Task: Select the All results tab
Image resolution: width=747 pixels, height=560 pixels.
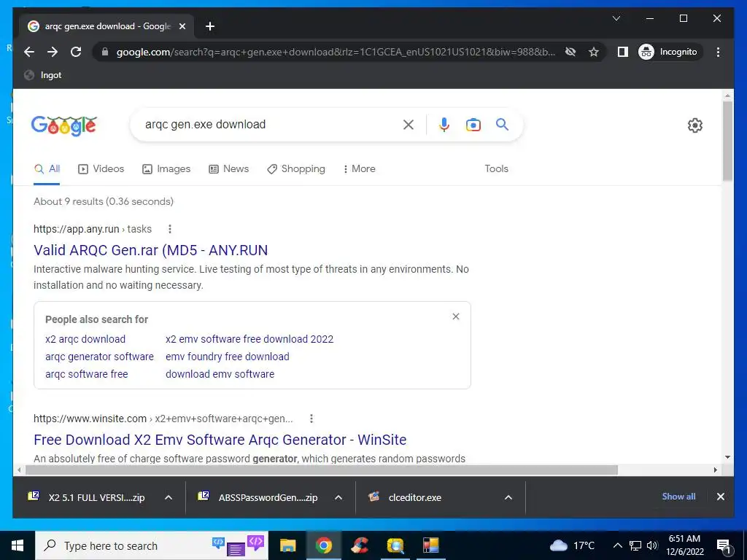Action: tap(47, 169)
